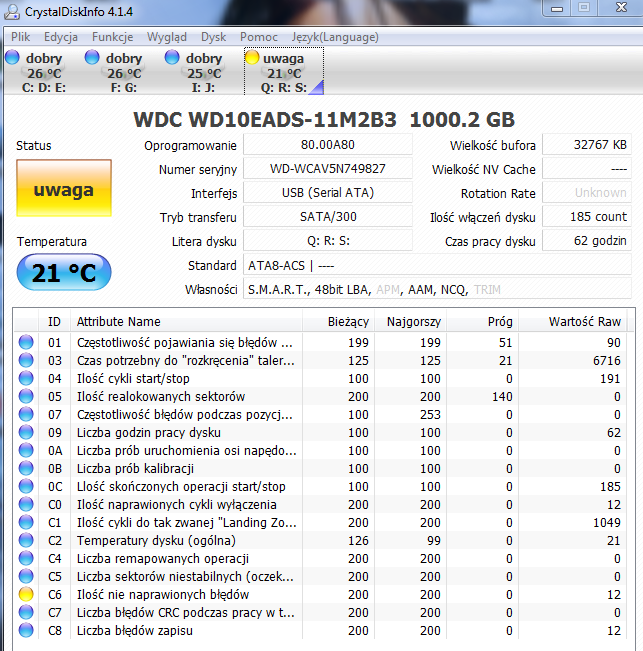Click the blue orb on attribute C2 temperature row
The height and width of the screenshot is (651, 643).
(x=26, y=541)
